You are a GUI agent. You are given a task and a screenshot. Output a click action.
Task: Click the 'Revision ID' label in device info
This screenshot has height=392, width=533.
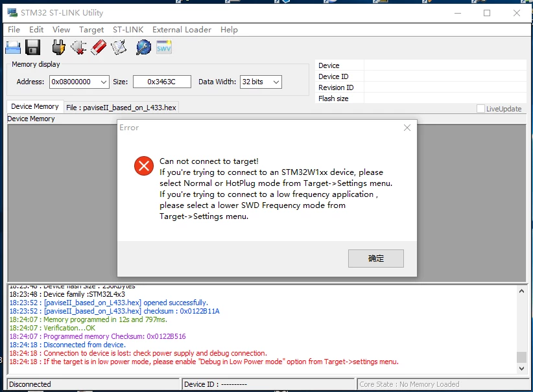[336, 87]
